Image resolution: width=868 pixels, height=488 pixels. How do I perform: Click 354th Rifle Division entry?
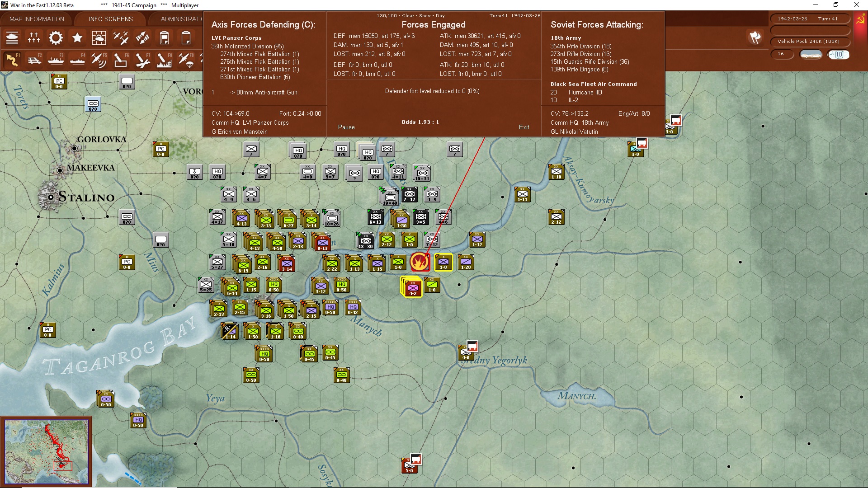point(581,46)
